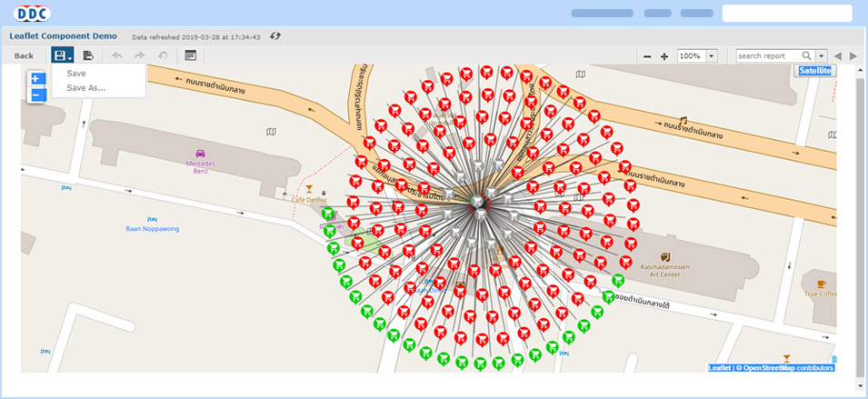Viewport: 868px width, 399px height.
Task: Click the Ratchadamnoen Art Center label
Action: tap(664, 270)
